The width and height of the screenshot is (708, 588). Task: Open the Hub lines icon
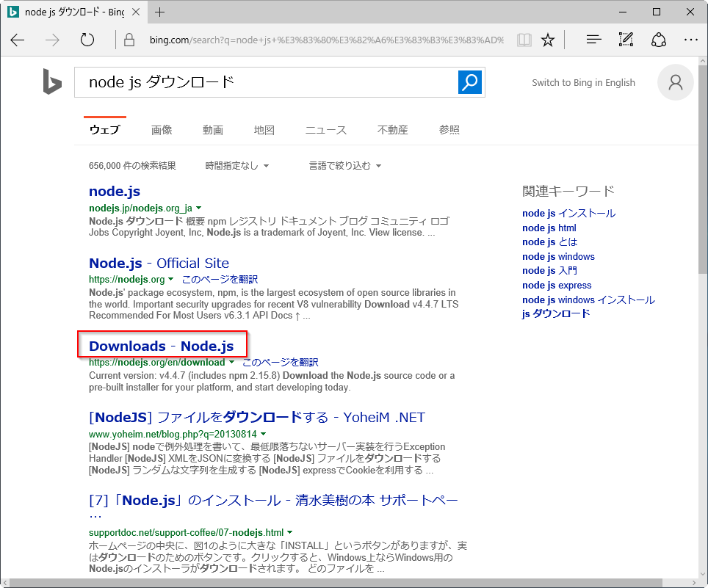[x=593, y=40]
